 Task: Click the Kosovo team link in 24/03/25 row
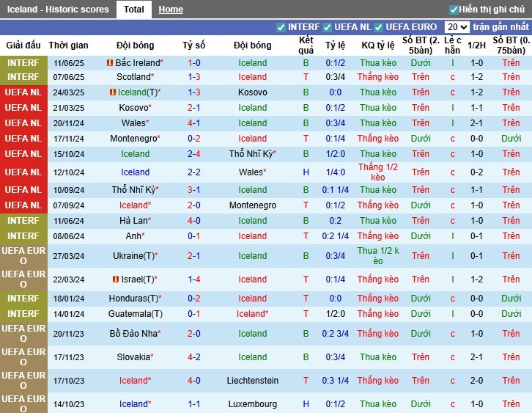click(253, 92)
